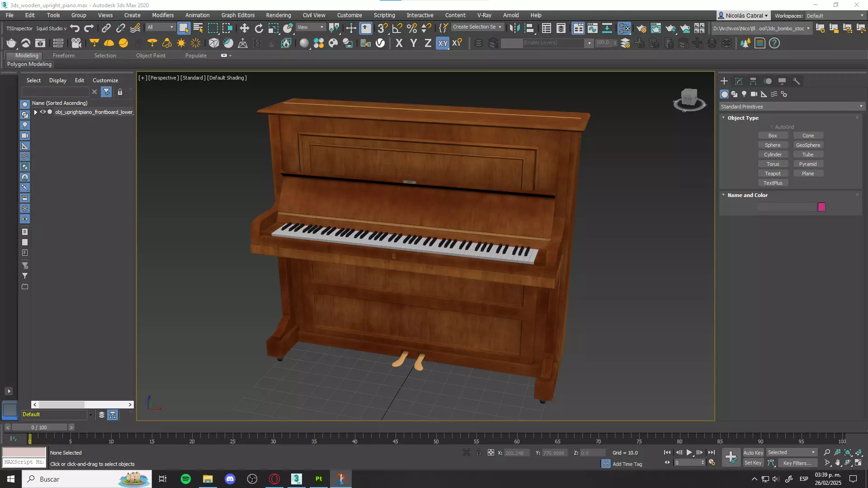Collapse the Name and Color rollout

click(723, 195)
